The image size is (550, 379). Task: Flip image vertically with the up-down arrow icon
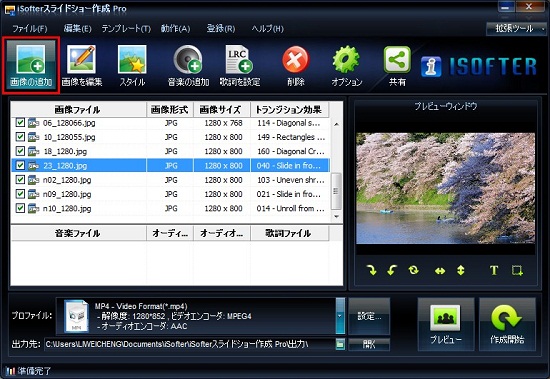[x=461, y=270]
